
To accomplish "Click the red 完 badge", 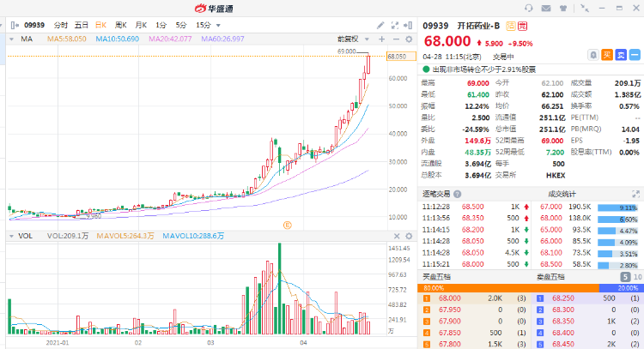I will click(522, 26).
